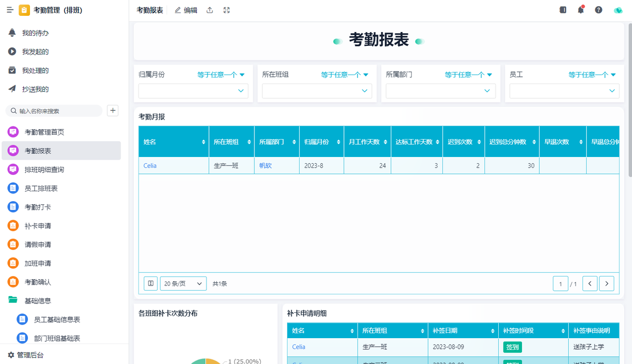Screen dimensions: 632x364
Task: Click the 编辑 button in the toolbar
Action: pyautogui.click(x=185, y=9)
